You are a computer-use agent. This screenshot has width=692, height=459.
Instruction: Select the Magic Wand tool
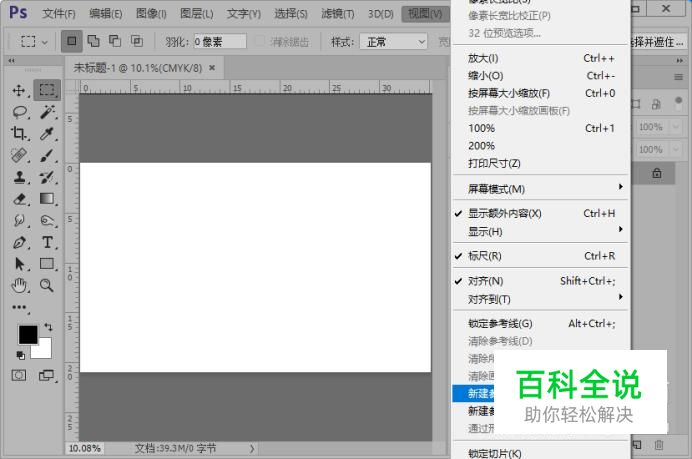coord(47,112)
